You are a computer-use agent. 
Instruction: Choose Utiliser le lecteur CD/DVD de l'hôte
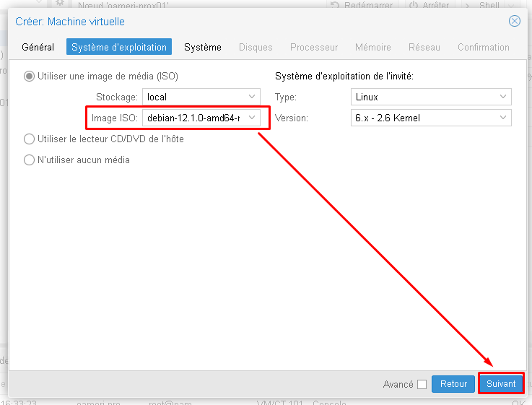pos(29,139)
